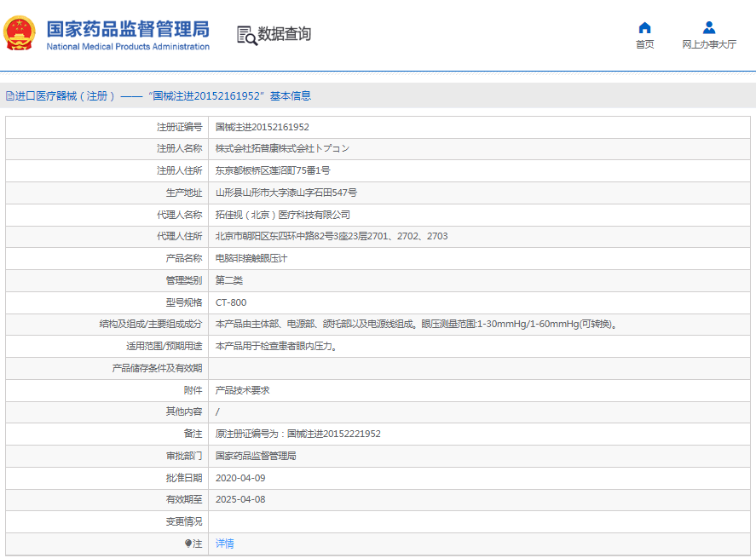
Task: Open 网上办事大厅 text link
Action: coord(708,44)
